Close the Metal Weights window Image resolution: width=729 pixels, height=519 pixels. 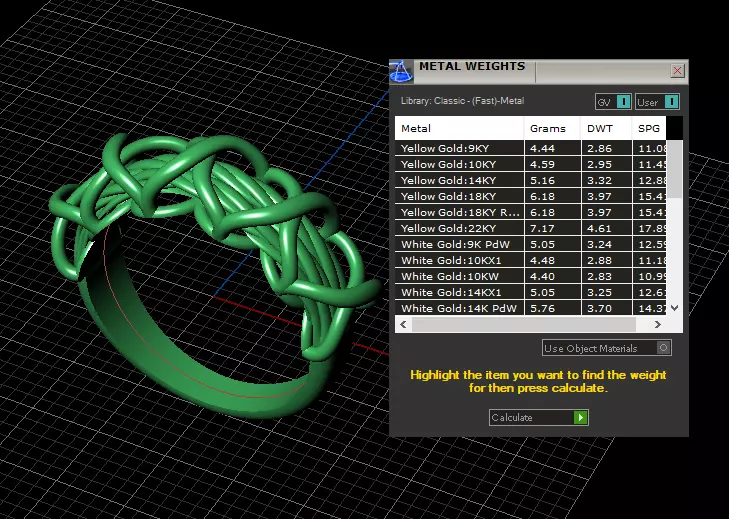click(677, 71)
